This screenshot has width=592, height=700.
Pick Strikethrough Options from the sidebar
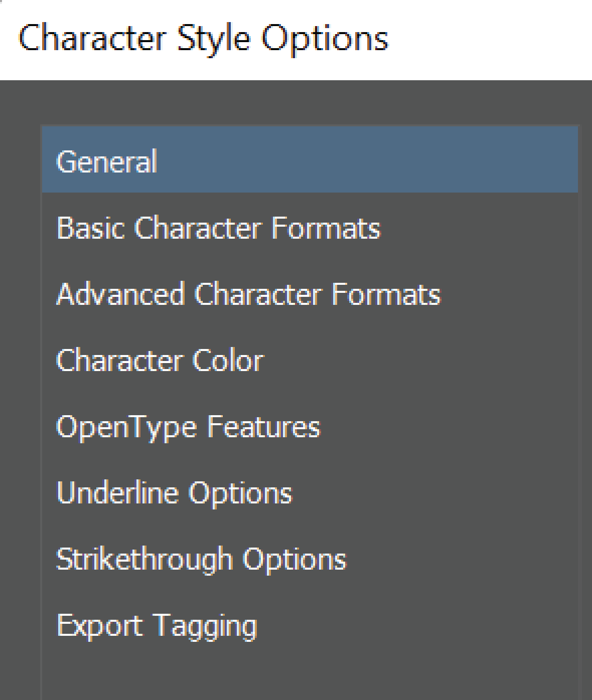201,559
